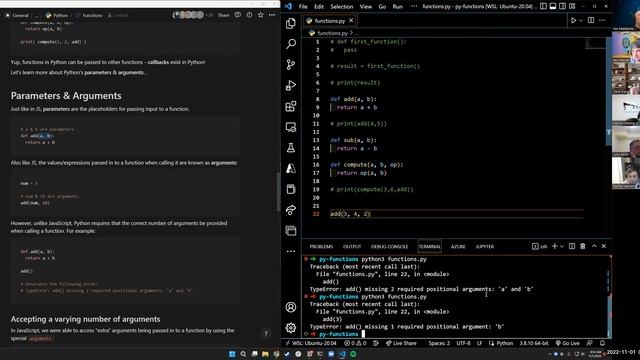Close the functions.py editor tab
This screenshot has width=640, height=360.
pyautogui.click(x=351, y=20)
